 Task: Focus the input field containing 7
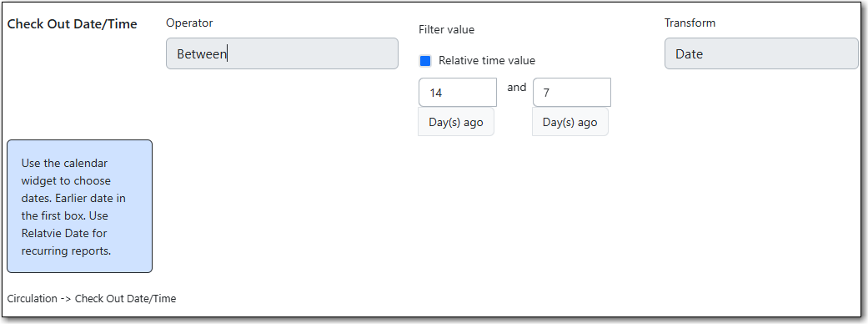pyautogui.click(x=572, y=93)
